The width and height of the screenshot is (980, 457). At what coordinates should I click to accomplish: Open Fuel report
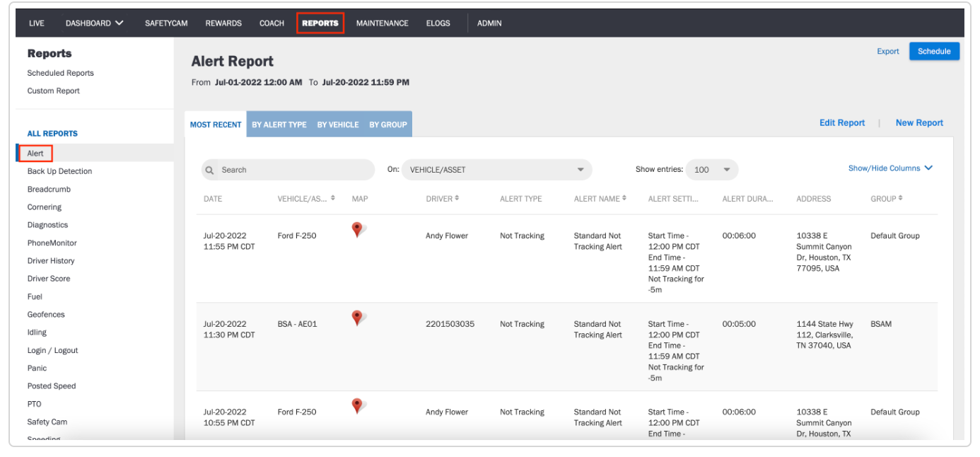pyautogui.click(x=35, y=296)
